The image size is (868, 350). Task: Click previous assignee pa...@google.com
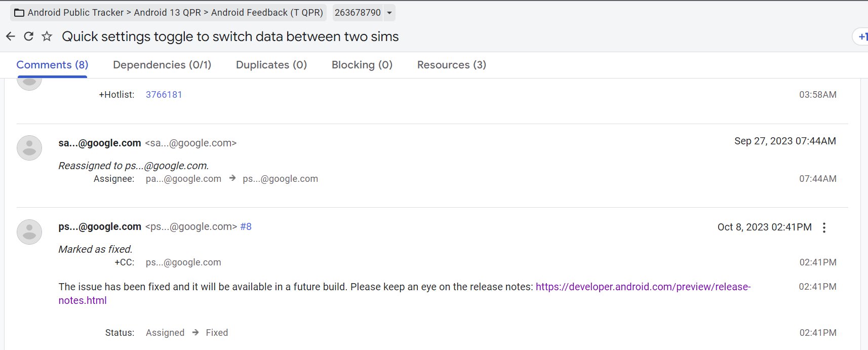click(183, 179)
